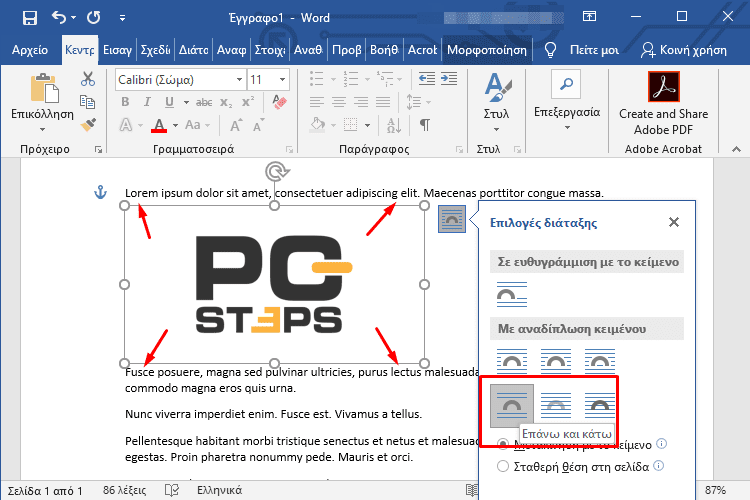Viewport: 750px width, 500px height.
Task: Switch to the Σχεδί ribbon tab
Action: tap(155, 50)
